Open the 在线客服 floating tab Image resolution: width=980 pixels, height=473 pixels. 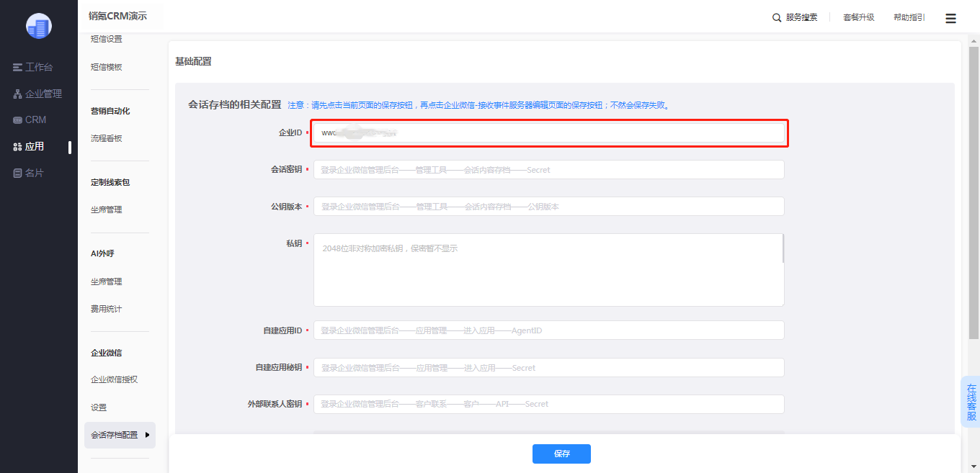(971, 402)
